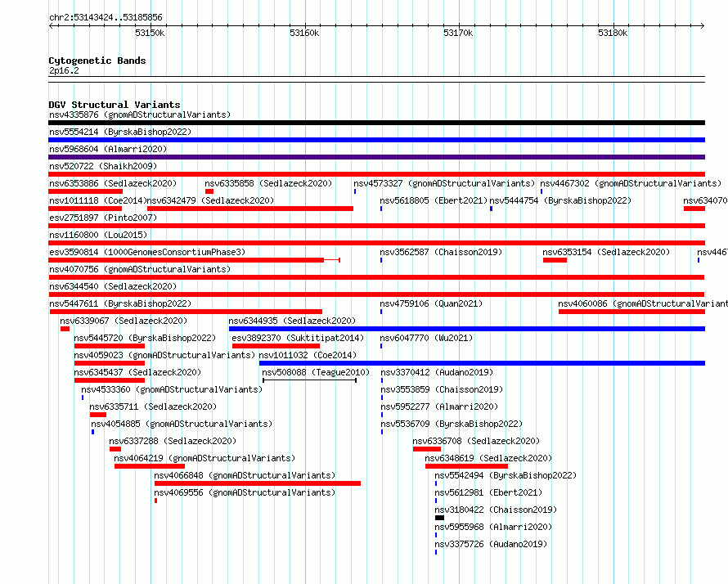Click the black interval line under nsv508088
Screen dimensions: 728x584
310,380
